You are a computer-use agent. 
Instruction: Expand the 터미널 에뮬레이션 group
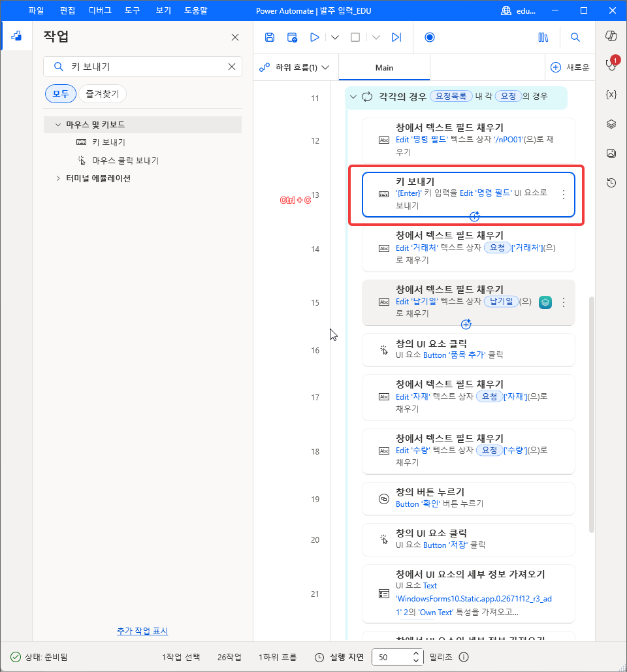[x=58, y=178]
